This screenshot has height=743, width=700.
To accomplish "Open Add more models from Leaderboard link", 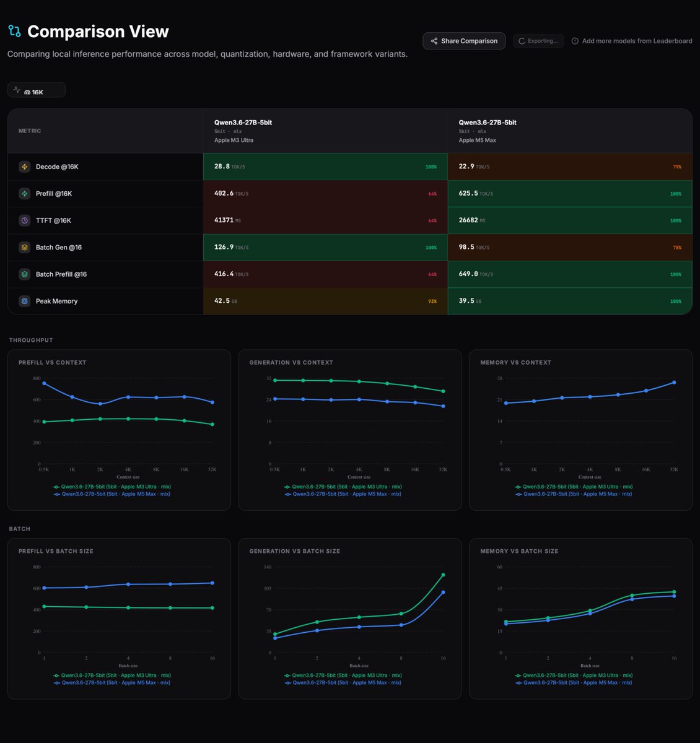I will 632,41.
